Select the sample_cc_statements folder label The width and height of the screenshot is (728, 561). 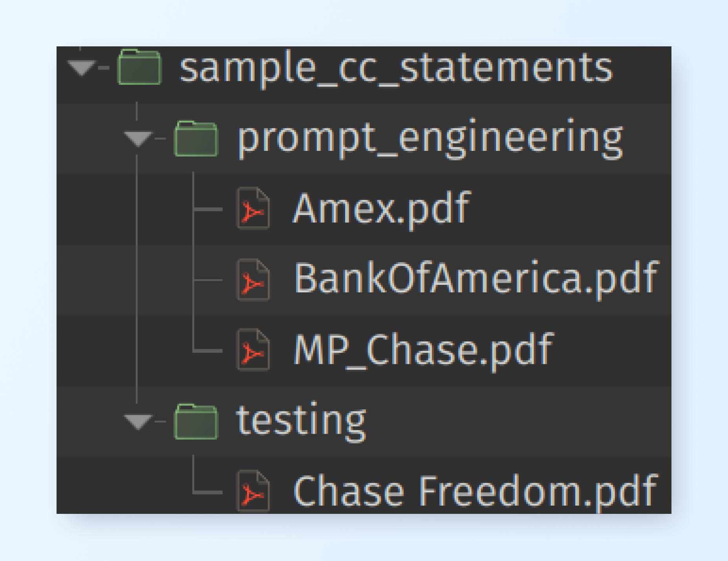[x=396, y=68]
